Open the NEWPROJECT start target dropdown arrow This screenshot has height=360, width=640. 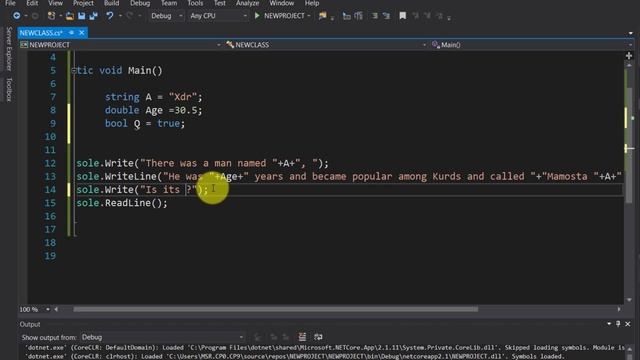click(309, 16)
